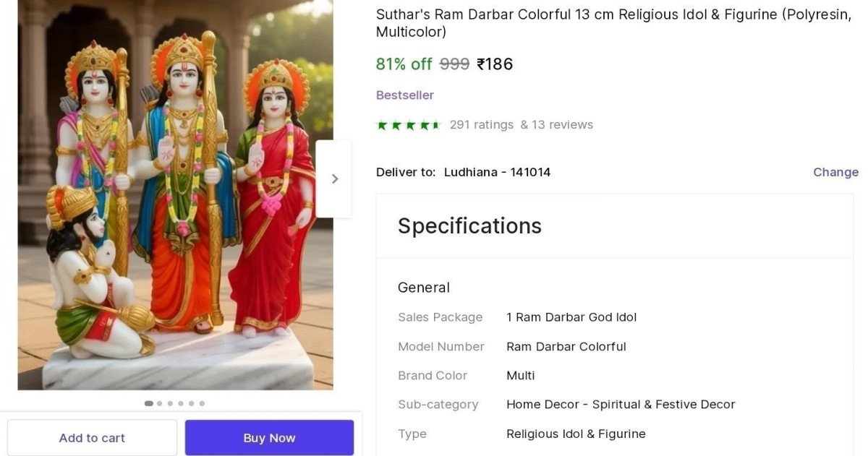Viewport: 868px width, 456px height.
Task: Select the last carousel dot
Action: coord(202,403)
